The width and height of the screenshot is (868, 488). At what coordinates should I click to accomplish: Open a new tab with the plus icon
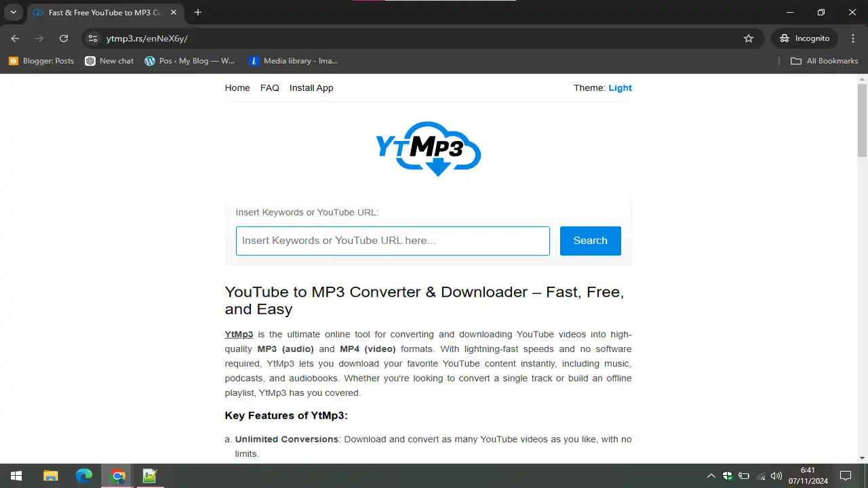tap(198, 12)
